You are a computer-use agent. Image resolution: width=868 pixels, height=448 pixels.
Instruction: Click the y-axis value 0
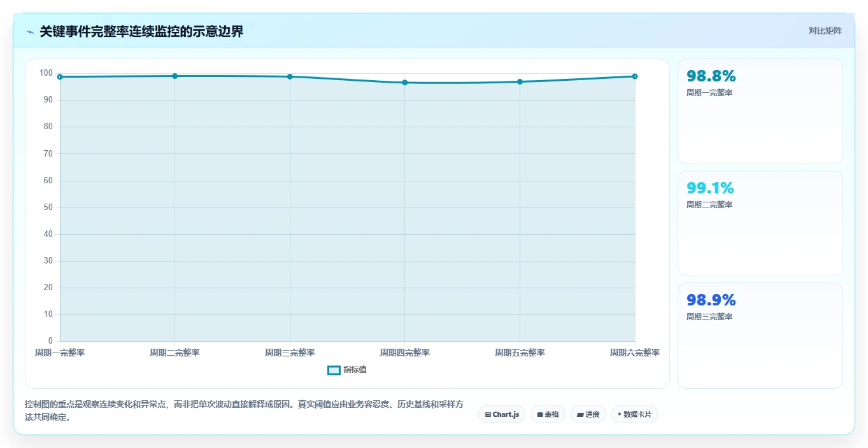(x=51, y=341)
